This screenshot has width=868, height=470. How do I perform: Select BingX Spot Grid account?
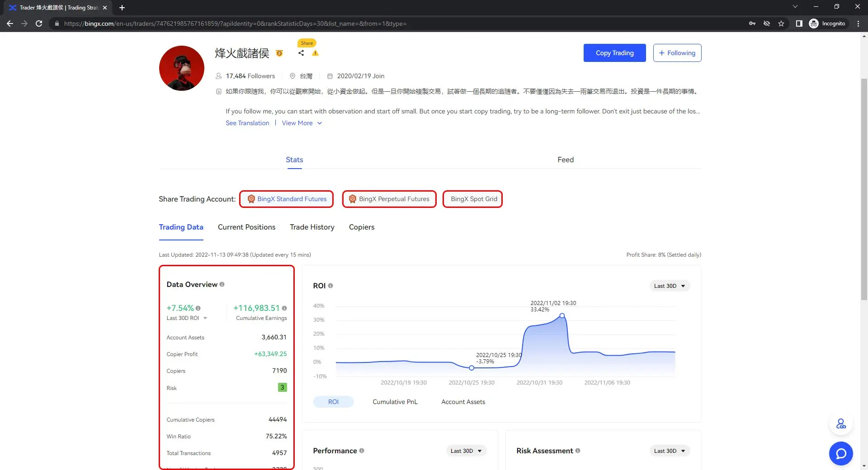pyautogui.click(x=473, y=199)
